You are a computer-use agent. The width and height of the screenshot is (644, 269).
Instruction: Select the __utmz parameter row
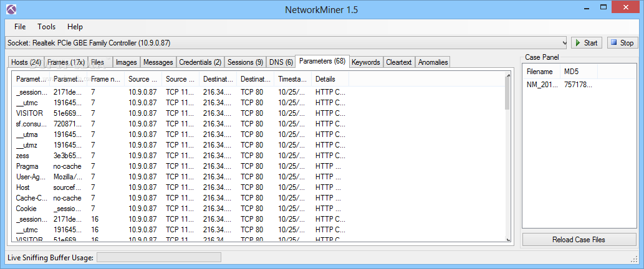180,145
